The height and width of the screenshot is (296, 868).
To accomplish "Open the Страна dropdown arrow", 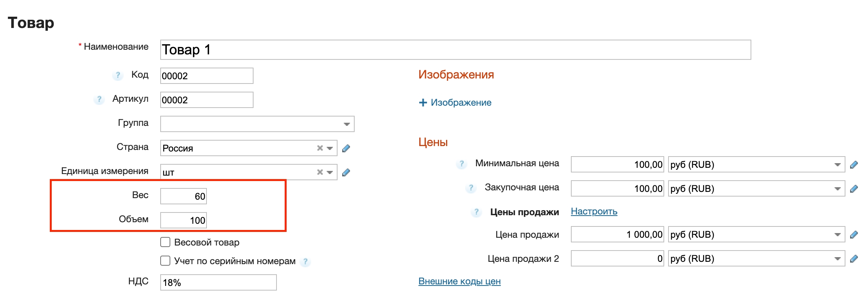I will [330, 148].
